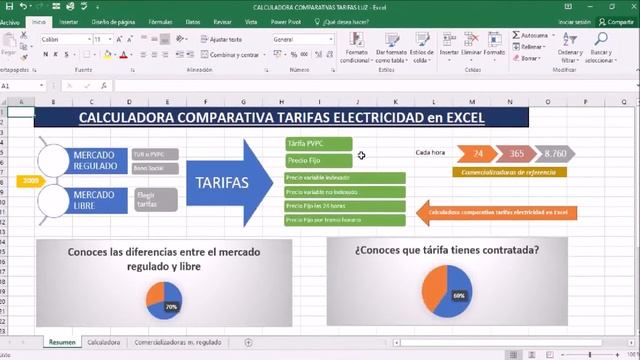Click Compartir button
Viewport: 640px width, 360px height.
click(616, 22)
